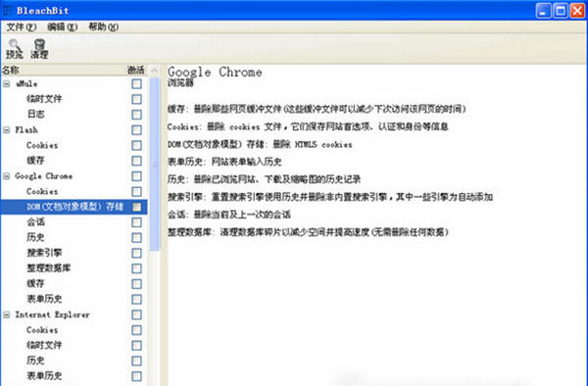
Task: Check the Chrome 表单历史 checkbox
Action: pos(136,299)
